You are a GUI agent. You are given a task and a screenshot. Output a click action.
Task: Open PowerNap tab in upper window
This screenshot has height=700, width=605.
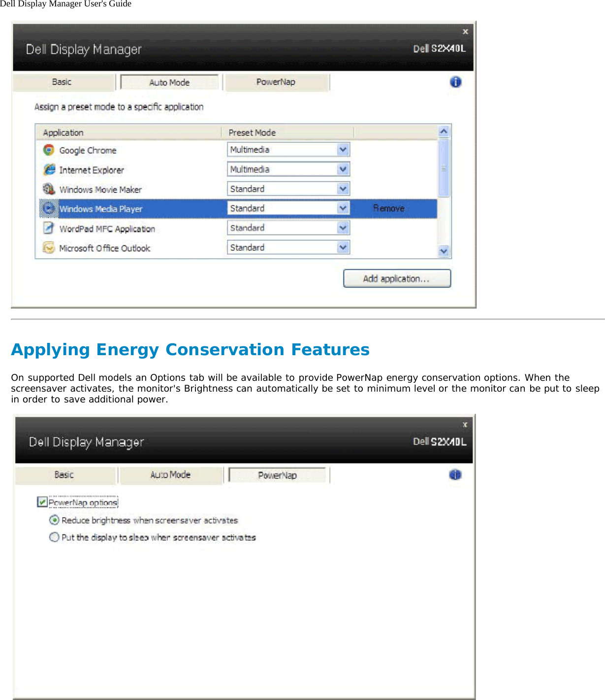[276, 82]
